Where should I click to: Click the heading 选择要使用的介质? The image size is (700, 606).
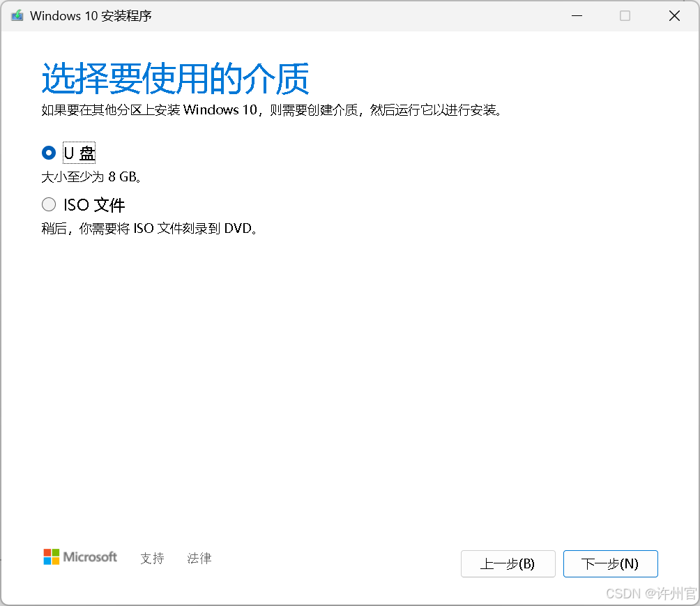(175, 78)
